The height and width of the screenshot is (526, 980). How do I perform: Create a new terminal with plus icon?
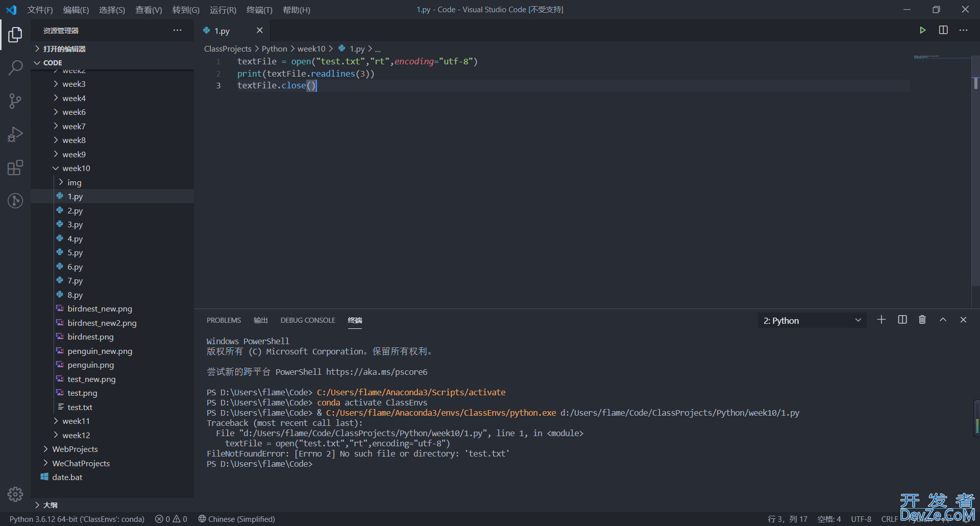tap(881, 320)
